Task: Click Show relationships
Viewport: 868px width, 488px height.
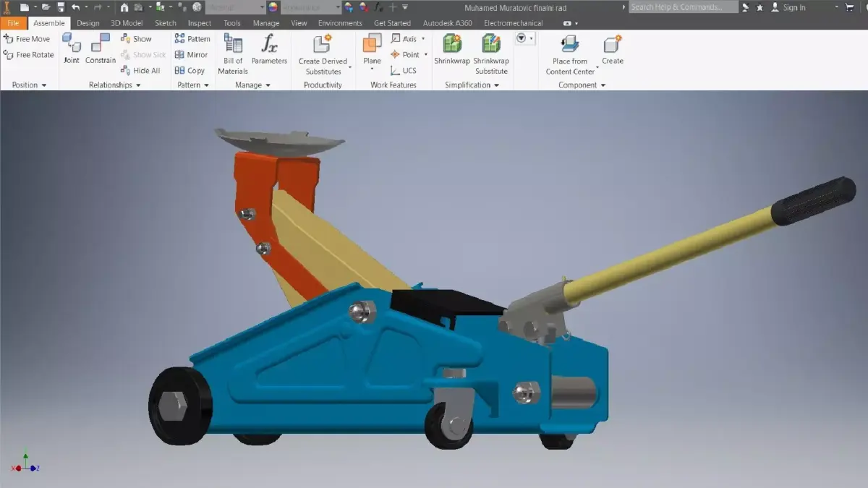Action: pyautogui.click(x=136, y=39)
